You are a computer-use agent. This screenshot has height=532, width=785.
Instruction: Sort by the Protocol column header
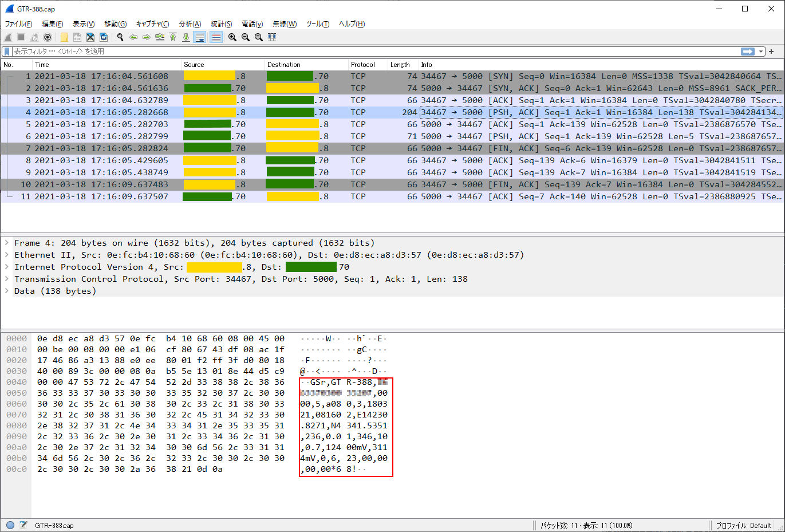(368, 65)
